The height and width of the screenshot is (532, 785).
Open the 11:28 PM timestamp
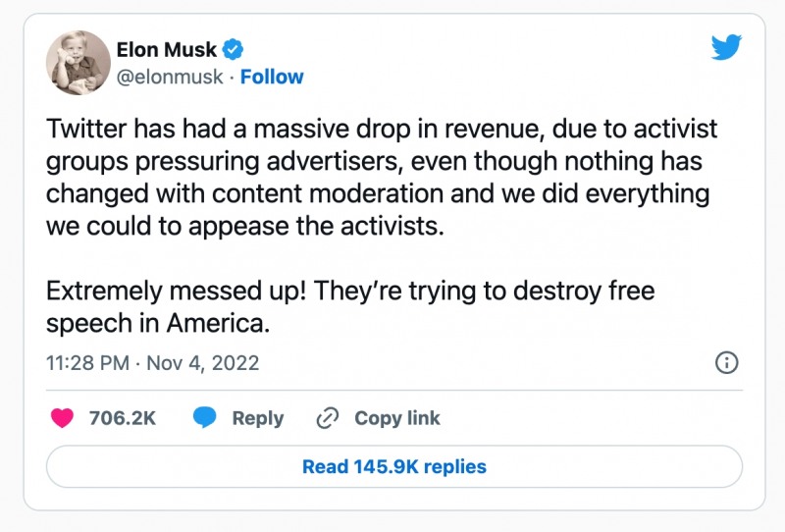(x=87, y=363)
